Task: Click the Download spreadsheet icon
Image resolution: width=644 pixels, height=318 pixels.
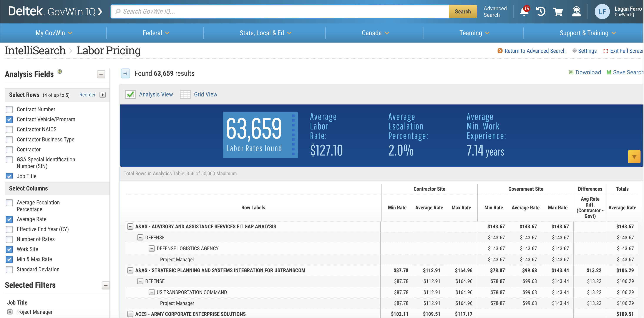Action: (571, 72)
